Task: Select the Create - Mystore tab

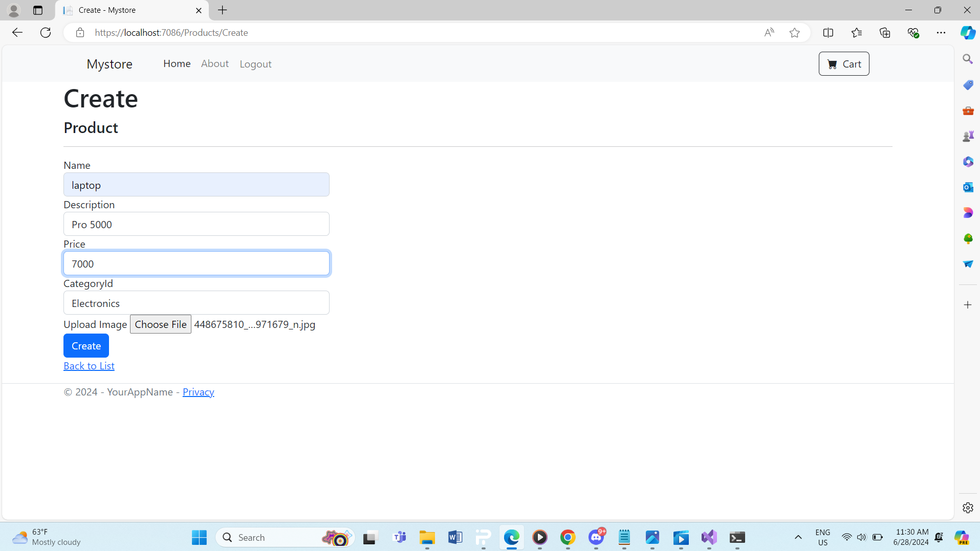Action: (x=132, y=10)
